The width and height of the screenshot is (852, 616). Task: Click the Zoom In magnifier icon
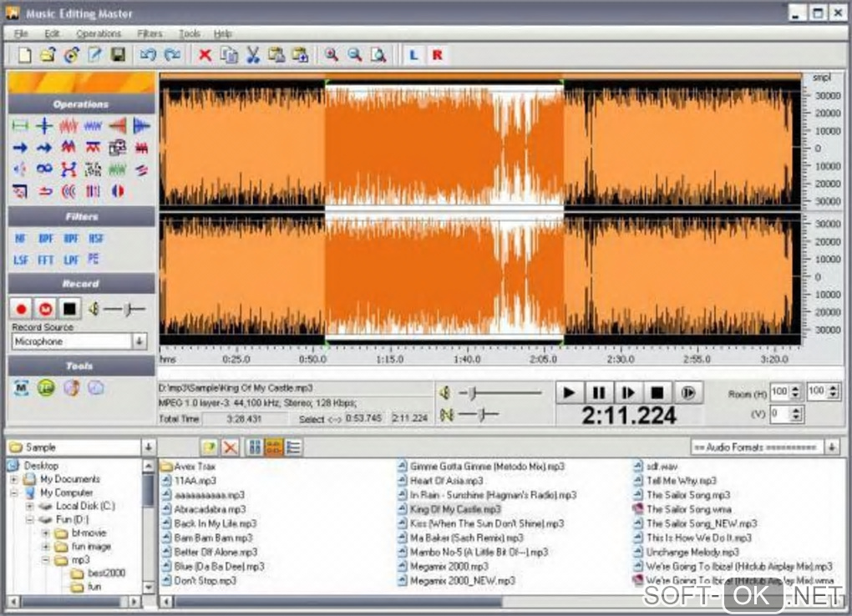click(x=332, y=55)
